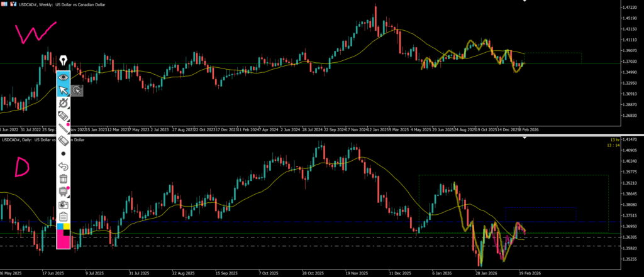The image size is (644, 277).
Task: Select the highlighter marker tool
Action: click(63, 116)
